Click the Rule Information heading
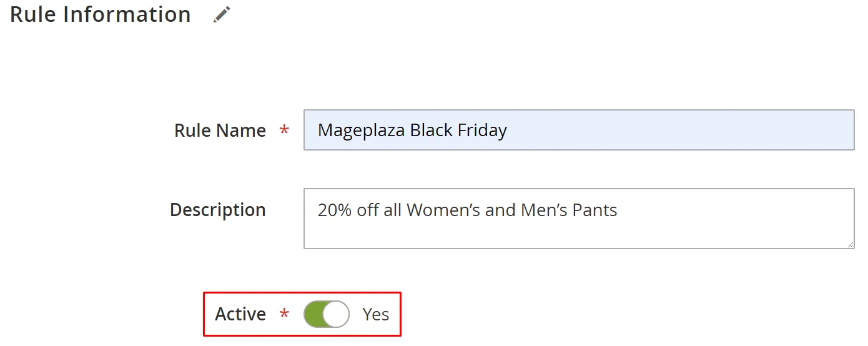The width and height of the screenshot is (868, 346). pos(101,14)
